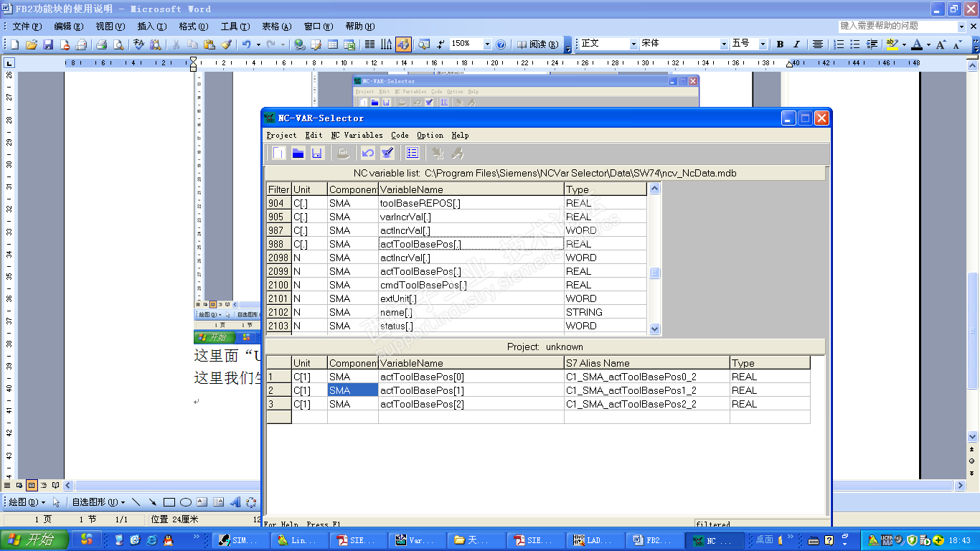The height and width of the screenshot is (551, 980).
Task: Click the 阅读 reading mode button
Action: coord(538,44)
